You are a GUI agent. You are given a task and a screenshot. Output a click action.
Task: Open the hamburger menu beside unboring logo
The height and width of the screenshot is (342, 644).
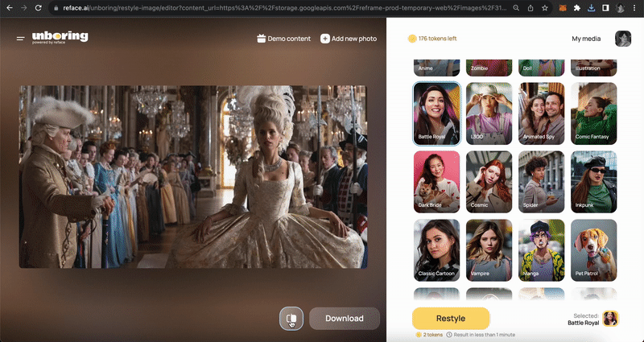pos(20,39)
